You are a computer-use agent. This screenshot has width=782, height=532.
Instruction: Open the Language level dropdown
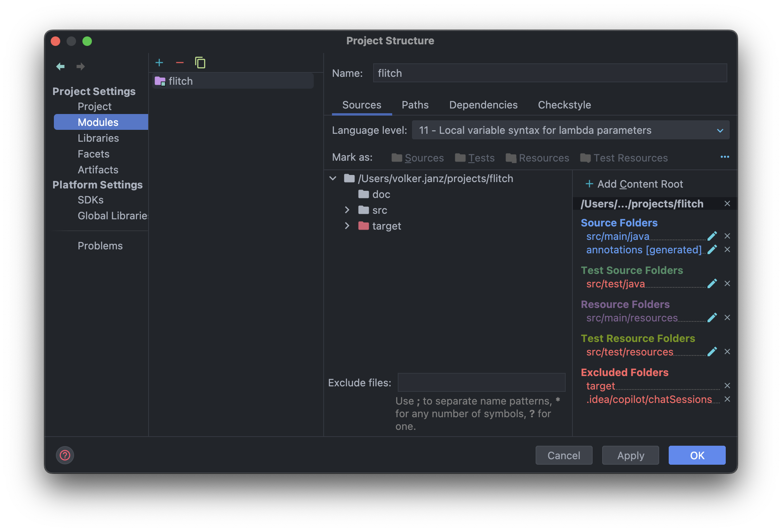click(720, 130)
